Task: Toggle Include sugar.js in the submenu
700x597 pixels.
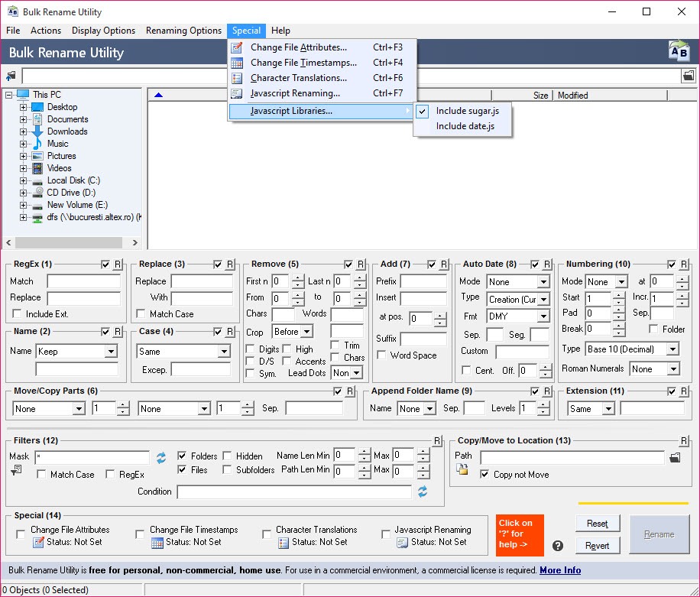Action: (462, 111)
